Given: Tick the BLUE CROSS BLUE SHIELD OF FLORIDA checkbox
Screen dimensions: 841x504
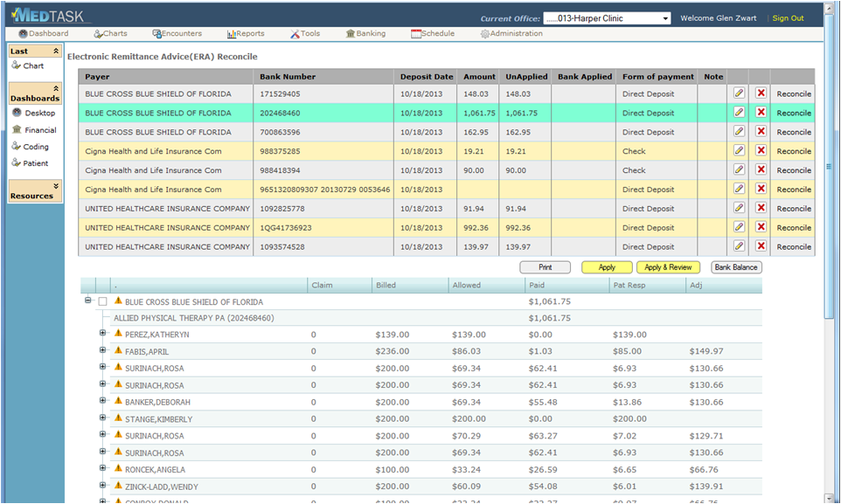Looking at the screenshot, I should pyautogui.click(x=102, y=301).
